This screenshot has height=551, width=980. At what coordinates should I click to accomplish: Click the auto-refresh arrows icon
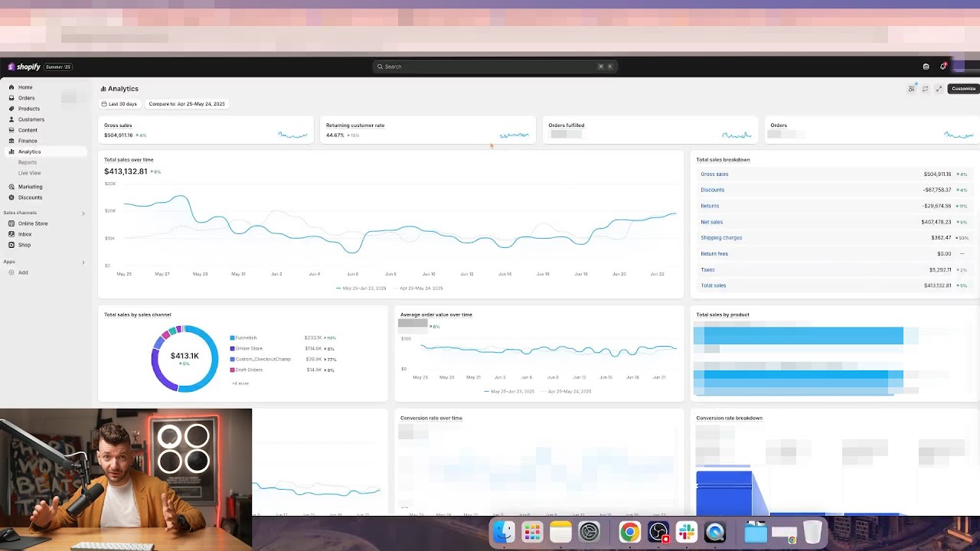925,89
